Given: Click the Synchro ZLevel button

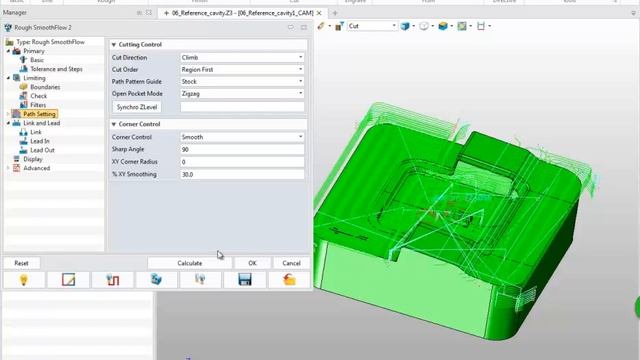Looking at the screenshot, I should click(137, 107).
